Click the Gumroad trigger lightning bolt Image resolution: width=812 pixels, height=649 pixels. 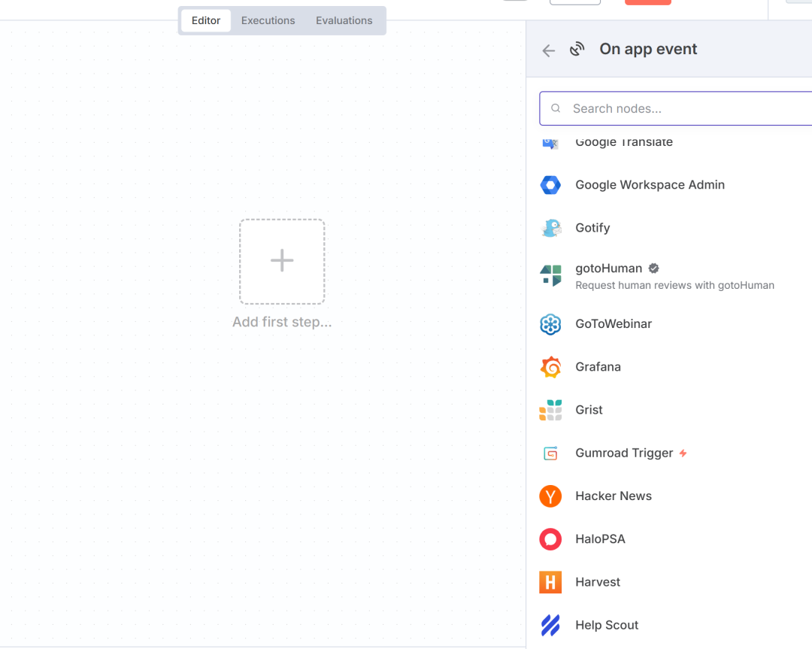[x=683, y=453]
